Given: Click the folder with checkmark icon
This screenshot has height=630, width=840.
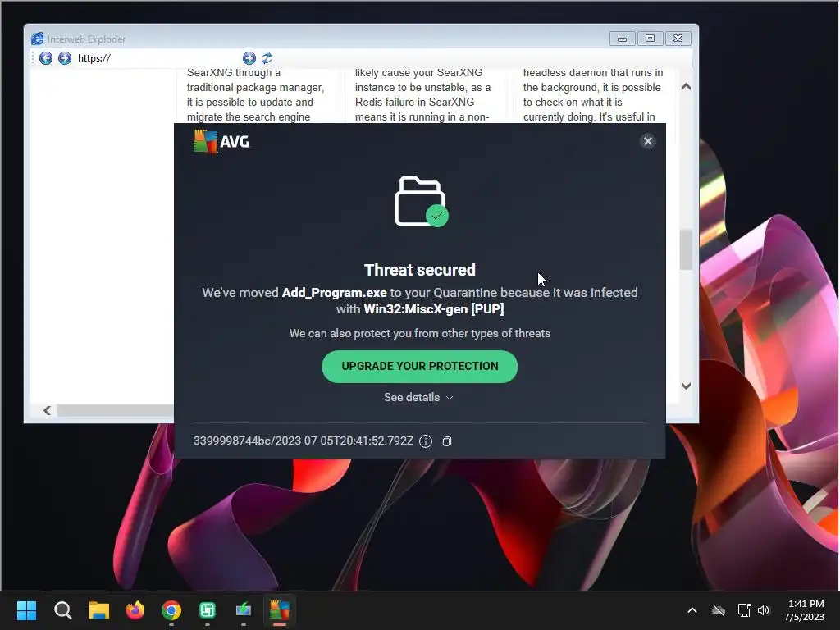Looking at the screenshot, I should pyautogui.click(x=421, y=202).
